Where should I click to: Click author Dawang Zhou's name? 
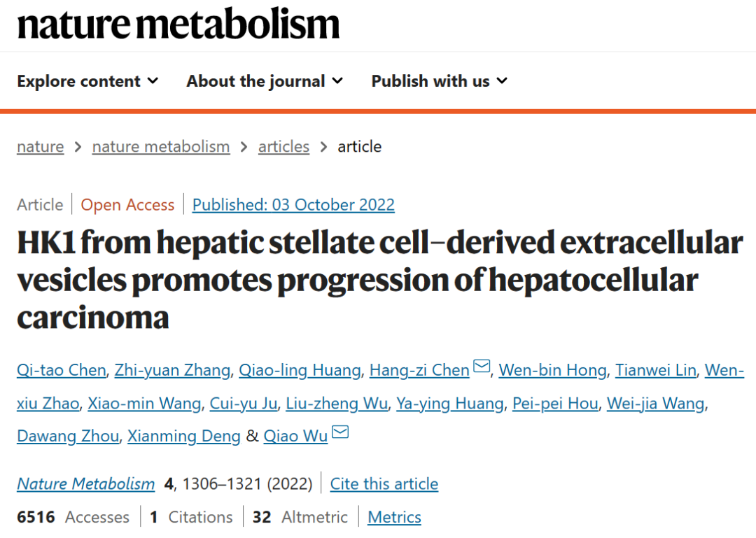68,437
